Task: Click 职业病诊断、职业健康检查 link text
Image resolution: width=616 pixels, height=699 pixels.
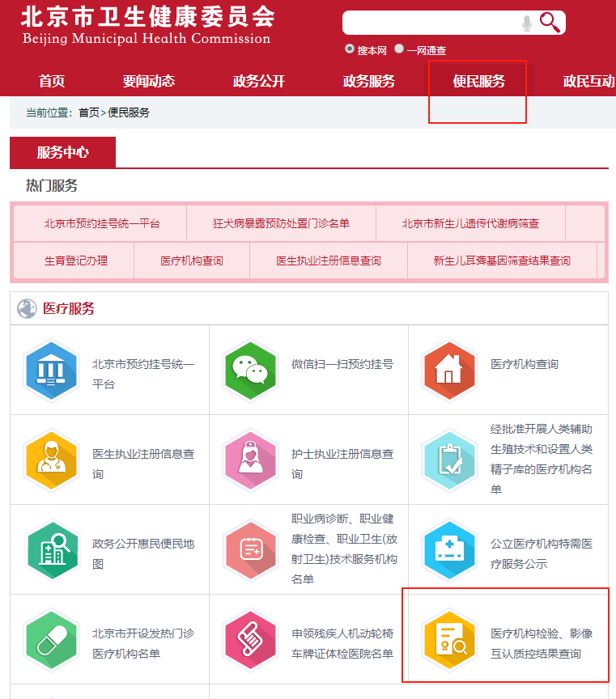Action: [x=344, y=549]
